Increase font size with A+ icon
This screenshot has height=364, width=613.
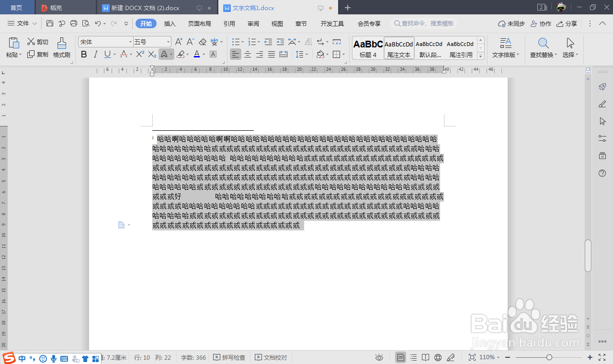point(179,42)
